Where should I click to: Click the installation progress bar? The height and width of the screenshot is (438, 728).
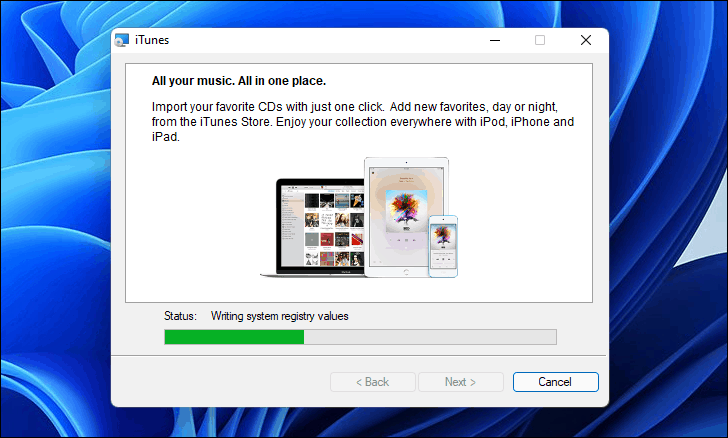360,337
